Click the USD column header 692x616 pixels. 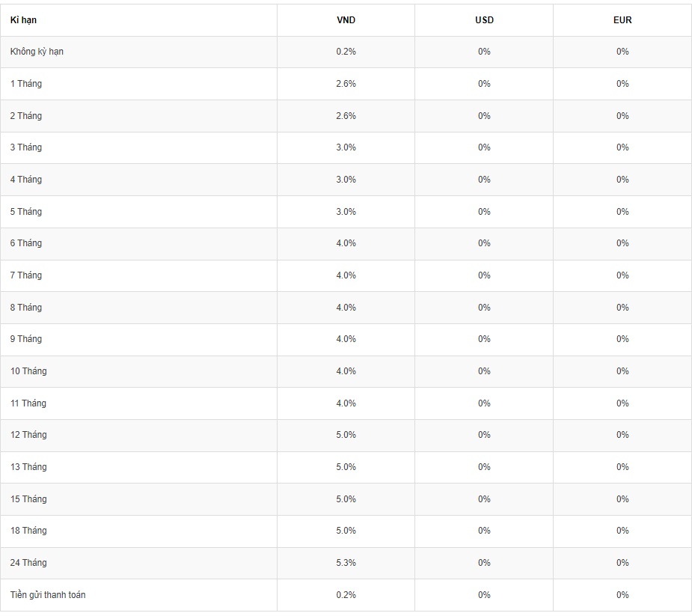pos(484,20)
